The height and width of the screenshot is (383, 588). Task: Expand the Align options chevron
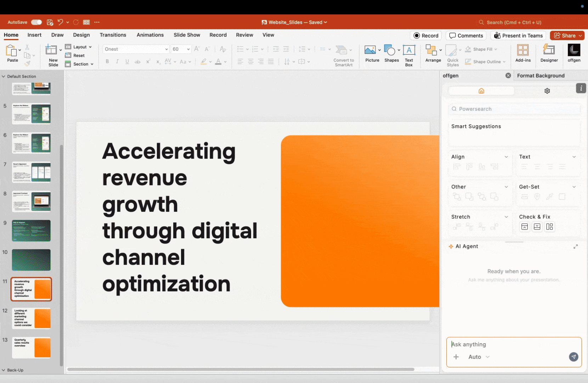coord(506,157)
